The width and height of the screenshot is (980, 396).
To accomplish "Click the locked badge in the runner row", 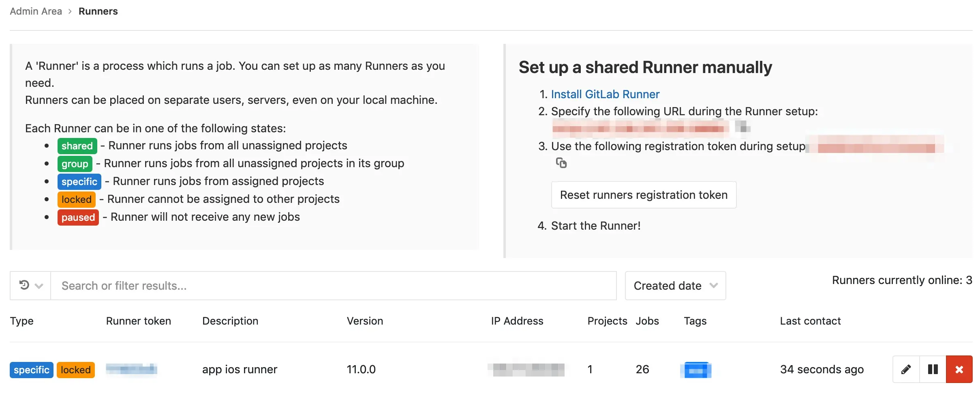I will pyautogui.click(x=76, y=370).
